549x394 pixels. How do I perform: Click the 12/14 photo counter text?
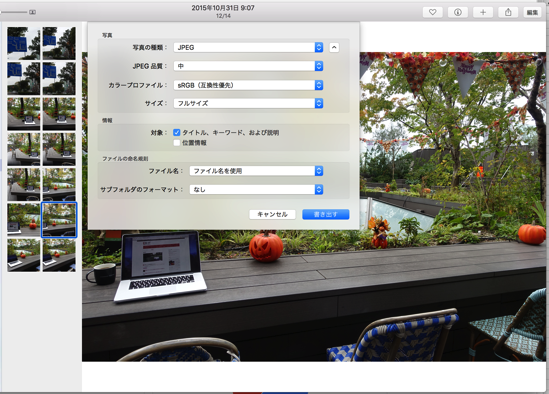[223, 16]
